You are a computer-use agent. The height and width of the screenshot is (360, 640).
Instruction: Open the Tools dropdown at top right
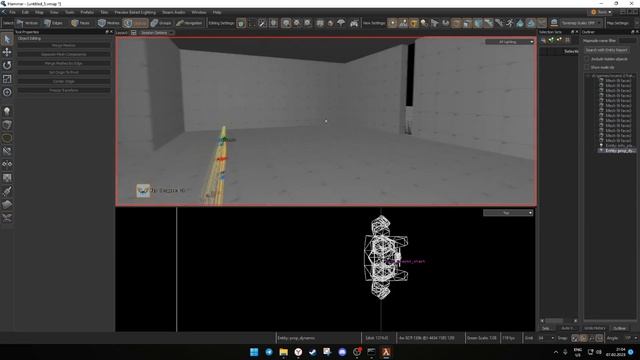point(601,12)
